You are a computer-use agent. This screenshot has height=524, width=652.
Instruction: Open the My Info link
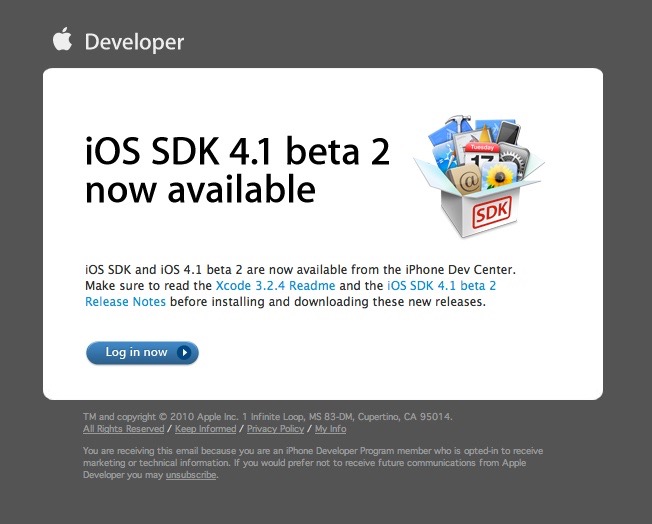pos(330,429)
